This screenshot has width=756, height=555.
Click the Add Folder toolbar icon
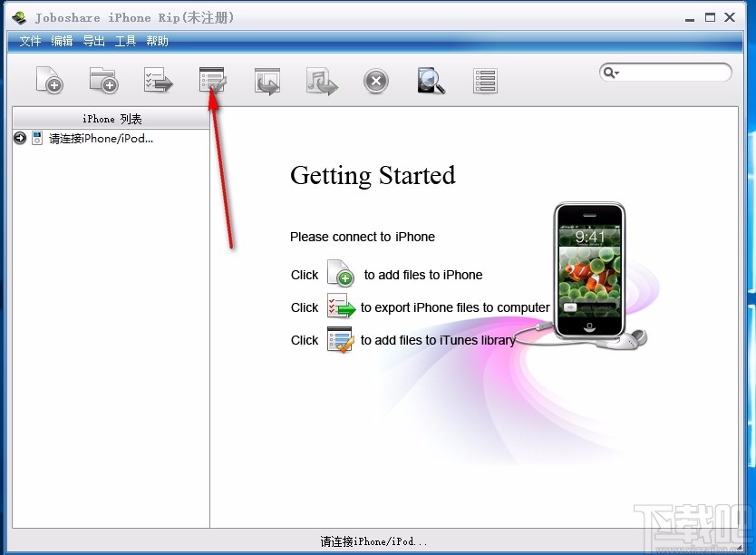(103, 81)
